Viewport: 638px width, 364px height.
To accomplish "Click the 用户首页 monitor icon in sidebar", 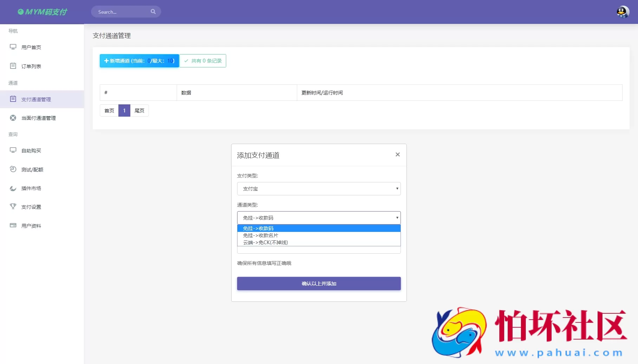I will (x=13, y=47).
